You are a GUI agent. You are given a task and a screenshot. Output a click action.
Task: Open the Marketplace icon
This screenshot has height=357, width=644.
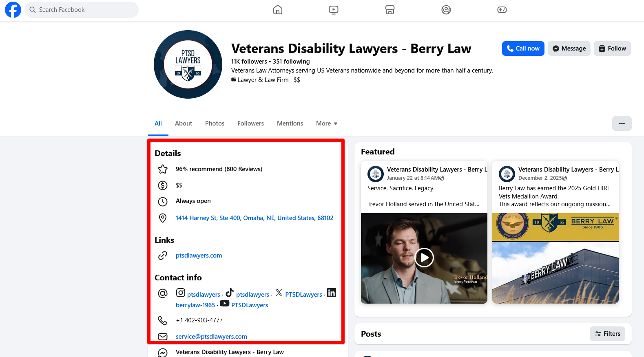(390, 10)
